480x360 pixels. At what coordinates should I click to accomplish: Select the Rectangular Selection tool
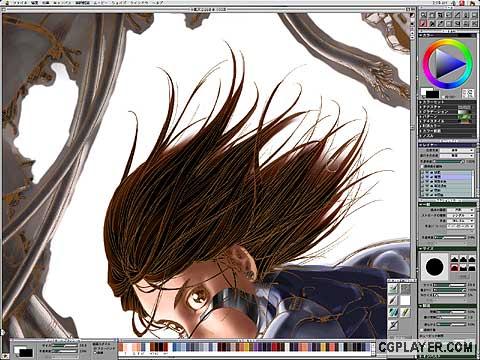[449, 24]
